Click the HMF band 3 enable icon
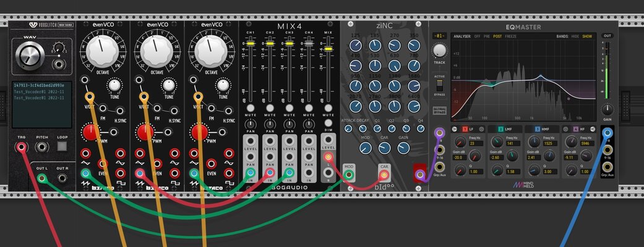The width and height of the screenshot is (644, 247). [x=536, y=129]
